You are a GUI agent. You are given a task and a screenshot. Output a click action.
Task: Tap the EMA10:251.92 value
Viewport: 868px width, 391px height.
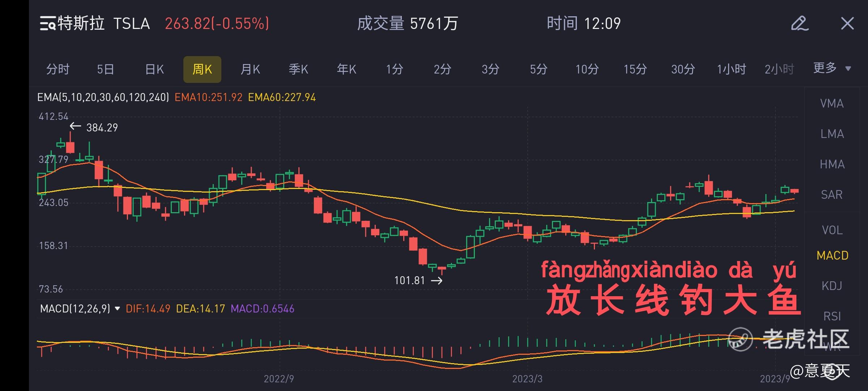208,97
